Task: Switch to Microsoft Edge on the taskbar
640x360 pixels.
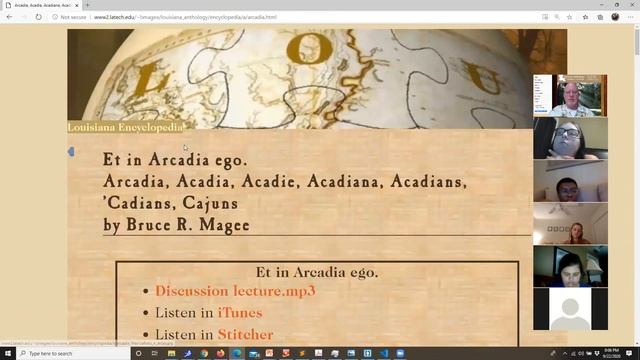Action: tap(237, 353)
